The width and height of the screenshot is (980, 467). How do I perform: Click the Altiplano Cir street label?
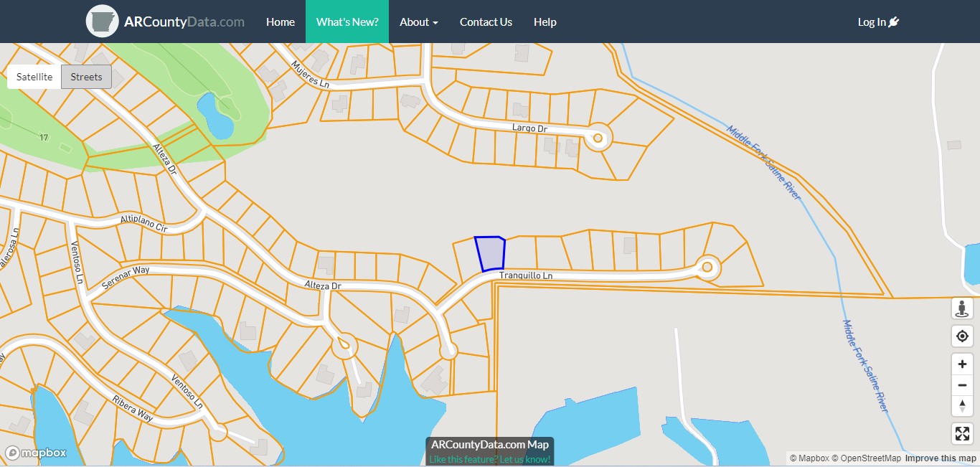pos(143,222)
